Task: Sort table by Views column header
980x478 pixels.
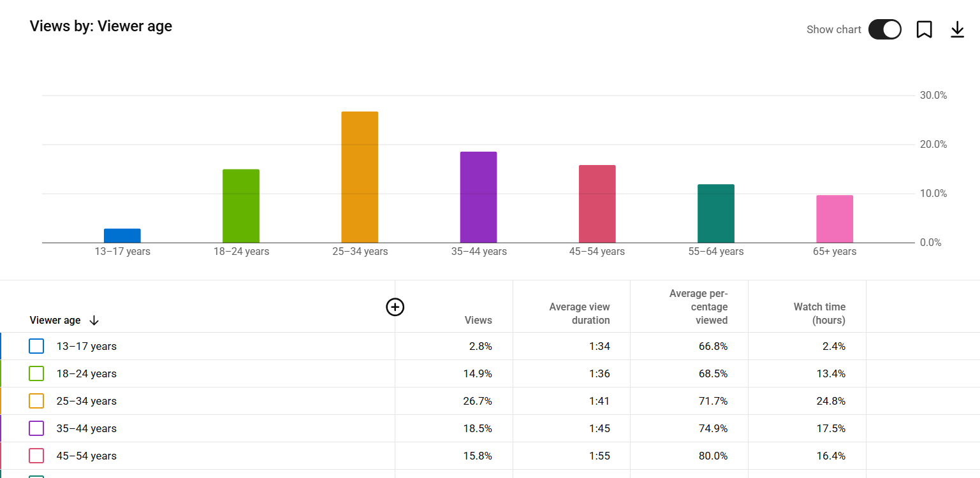Action: (x=478, y=320)
